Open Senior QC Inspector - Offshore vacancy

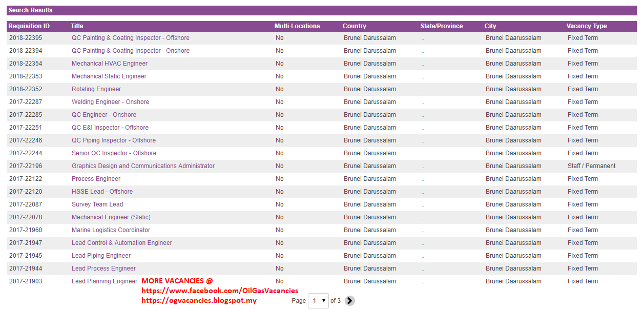click(114, 153)
